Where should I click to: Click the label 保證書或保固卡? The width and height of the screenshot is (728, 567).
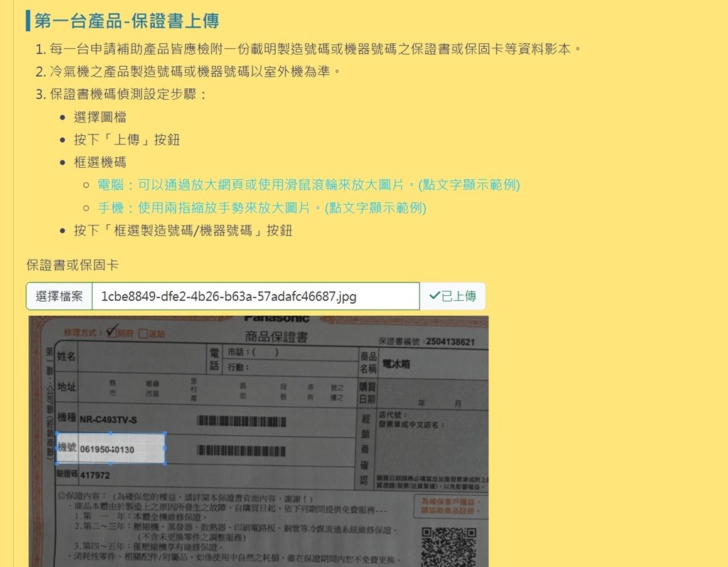[x=73, y=265]
